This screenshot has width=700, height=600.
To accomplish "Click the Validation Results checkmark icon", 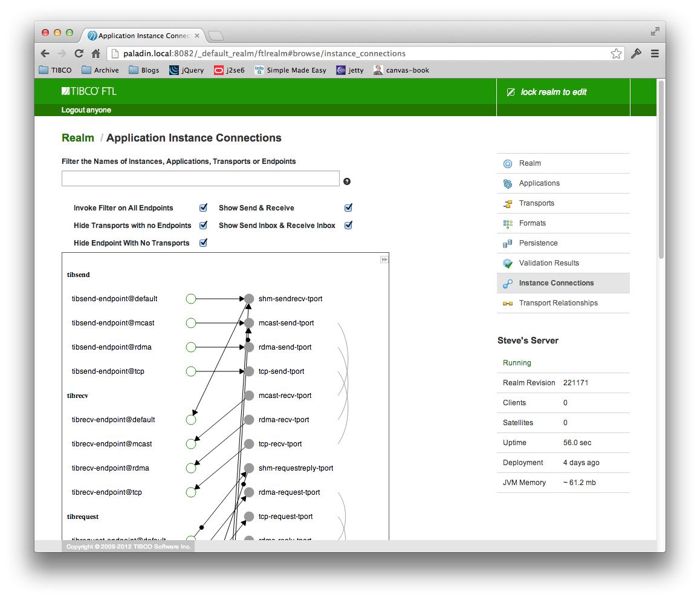I will click(508, 264).
